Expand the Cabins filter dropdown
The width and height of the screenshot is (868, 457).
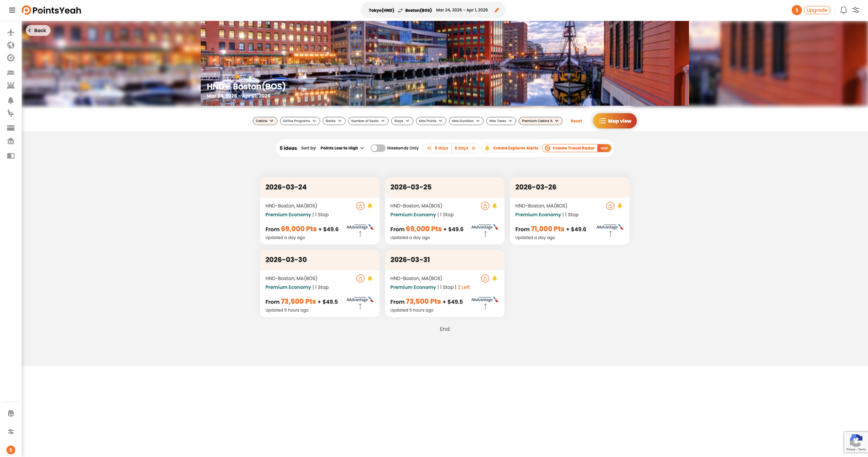coord(265,121)
